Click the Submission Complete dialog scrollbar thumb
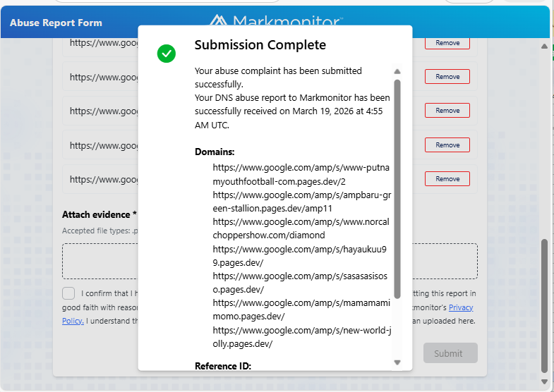The image size is (554, 392). pyautogui.click(x=397, y=189)
